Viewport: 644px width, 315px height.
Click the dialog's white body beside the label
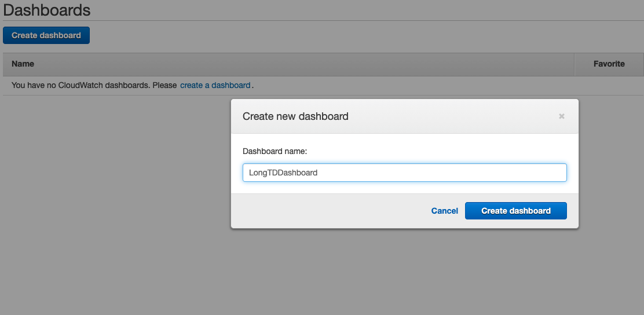pos(434,151)
